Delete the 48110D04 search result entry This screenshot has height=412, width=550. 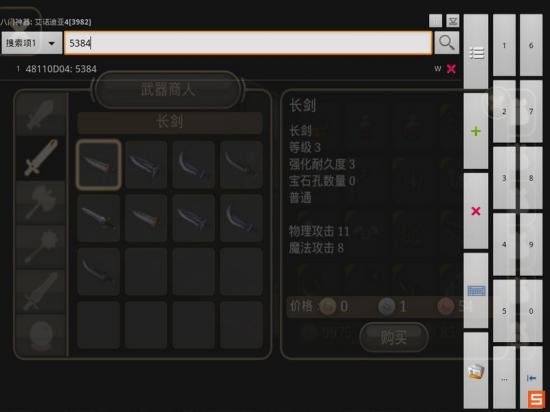tap(451, 69)
